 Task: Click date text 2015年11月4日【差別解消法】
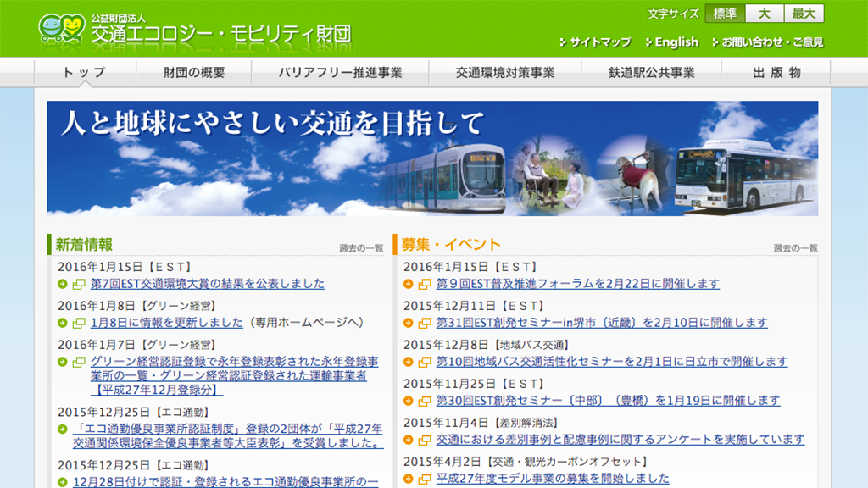481,424
